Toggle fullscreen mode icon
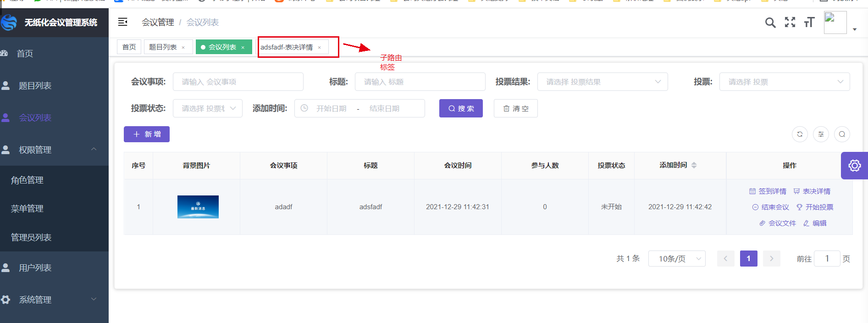 click(790, 22)
